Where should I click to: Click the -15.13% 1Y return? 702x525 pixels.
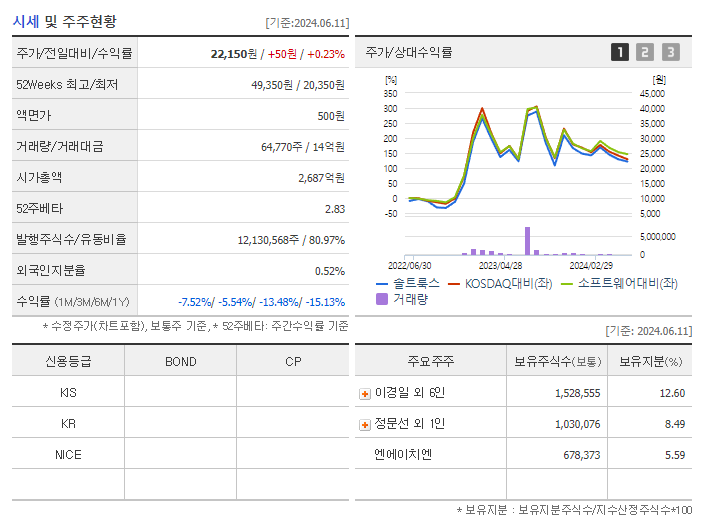click(x=325, y=302)
